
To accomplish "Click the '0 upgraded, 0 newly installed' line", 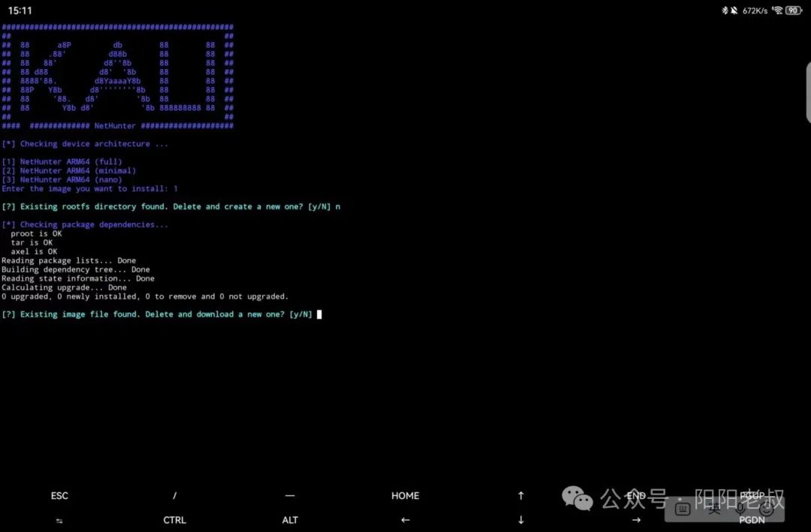I will coord(145,296).
